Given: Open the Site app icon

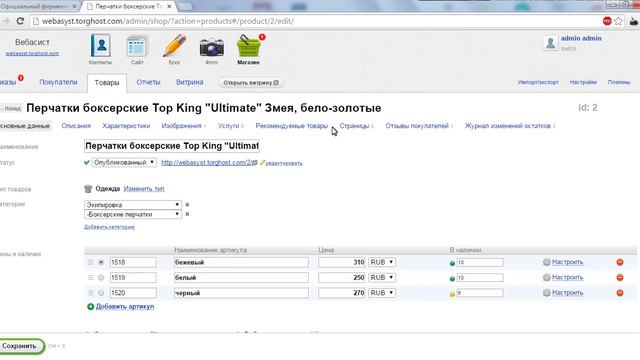Looking at the screenshot, I should [x=137, y=46].
